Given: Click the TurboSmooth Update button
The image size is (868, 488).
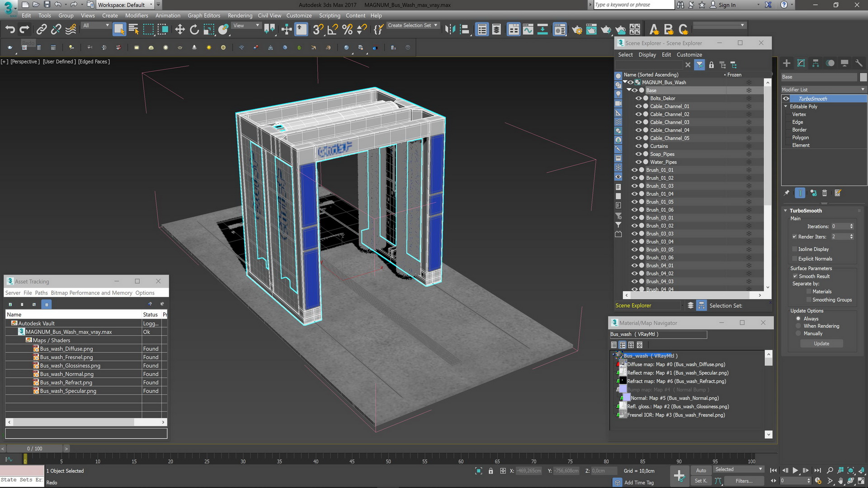Looking at the screenshot, I should pyautogui.click(x=821, y=343).
